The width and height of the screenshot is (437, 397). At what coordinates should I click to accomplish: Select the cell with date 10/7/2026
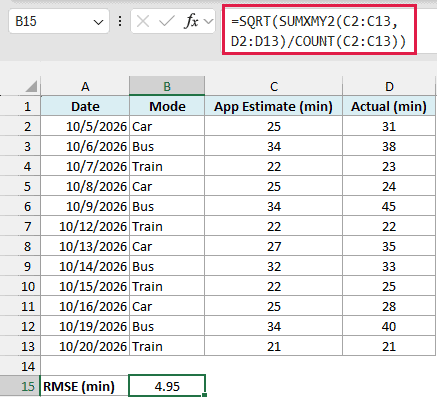coord(85,166)
